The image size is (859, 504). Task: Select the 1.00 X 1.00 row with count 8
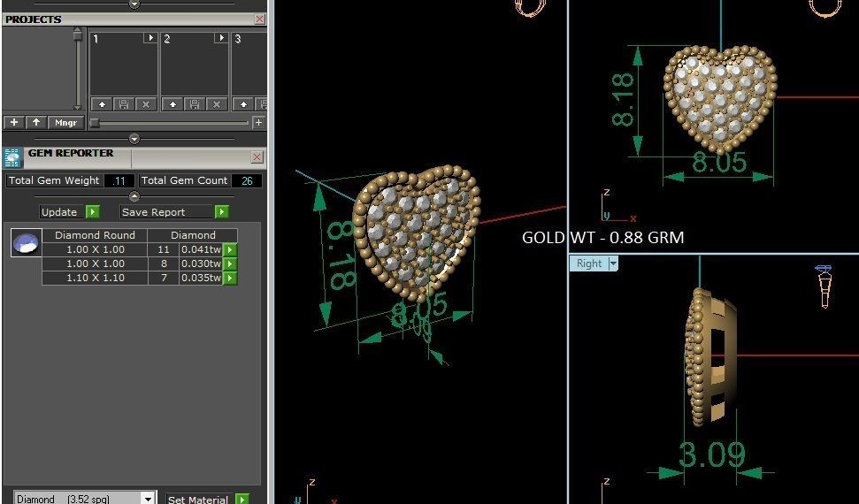tap(140, 264)
